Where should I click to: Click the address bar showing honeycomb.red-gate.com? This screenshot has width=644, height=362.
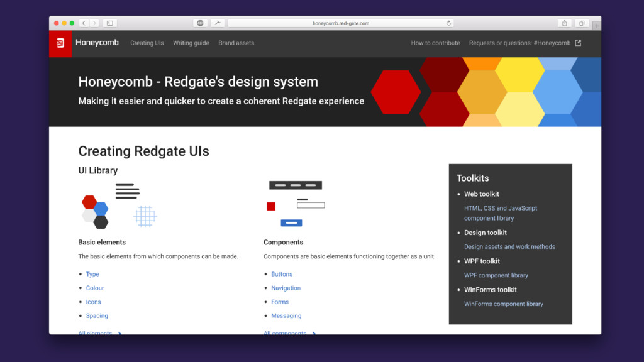[340, 23]
